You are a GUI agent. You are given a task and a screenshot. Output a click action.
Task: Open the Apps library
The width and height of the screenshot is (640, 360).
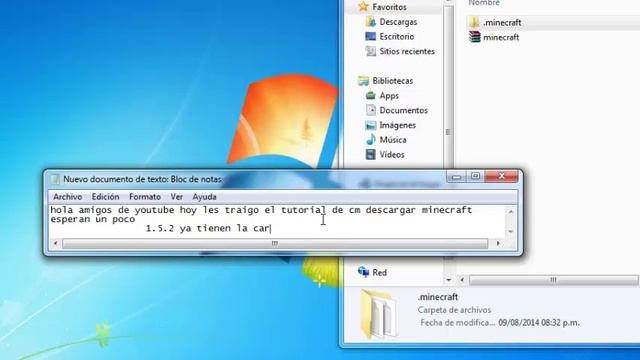(x=389, y=96)
